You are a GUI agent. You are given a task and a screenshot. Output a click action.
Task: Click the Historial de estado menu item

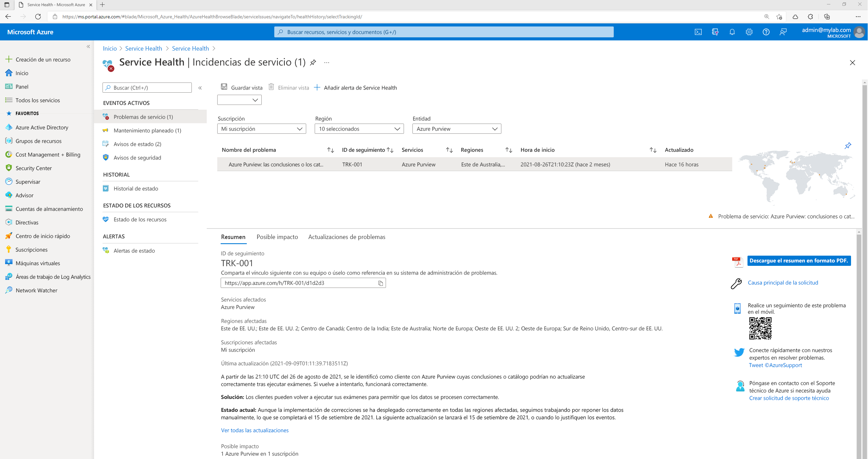(136, 188)
